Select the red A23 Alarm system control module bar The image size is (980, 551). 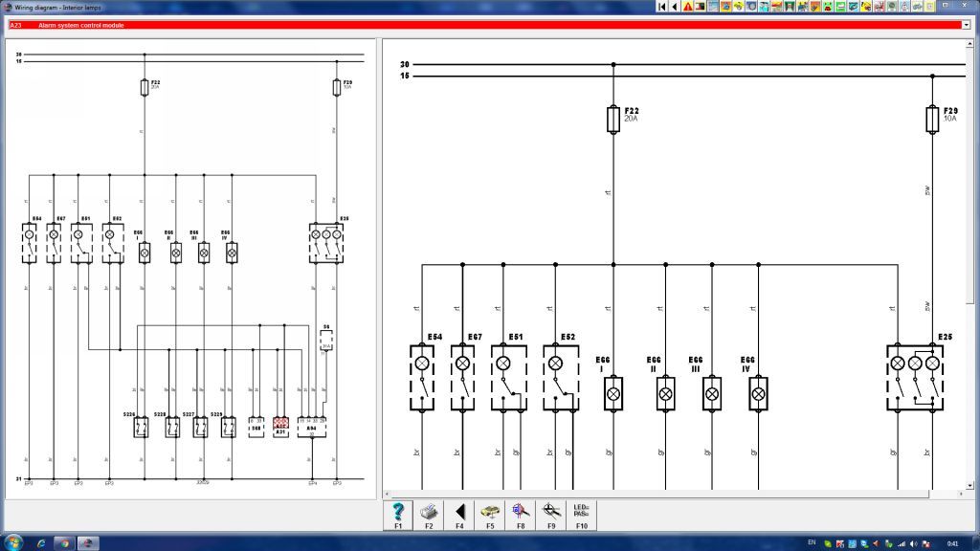coord(485,25)
